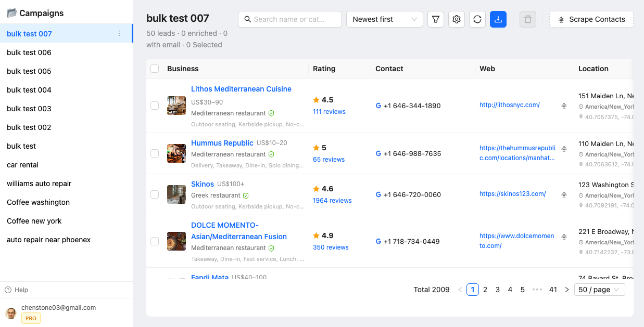
Task: Click the refresh leads icon
Action: [477, 19]
